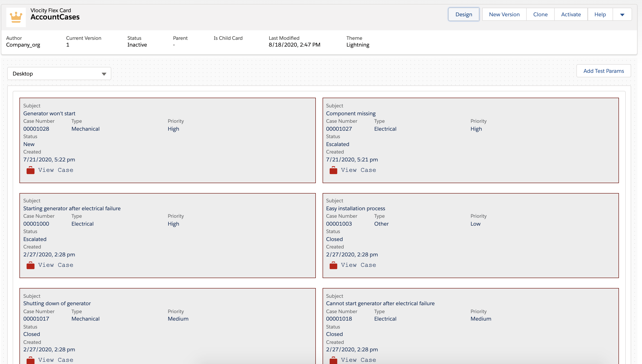Click Last Modified value 8/18/2020, 2:47 PM
642x364 pixels.
click(294, 45)
